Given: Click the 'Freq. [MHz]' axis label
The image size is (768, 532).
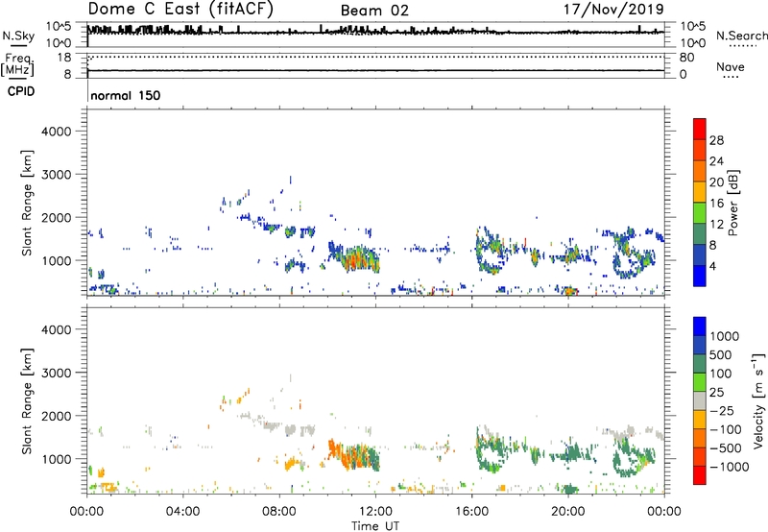Looking at the screenshot, I should tap(17, 64).
